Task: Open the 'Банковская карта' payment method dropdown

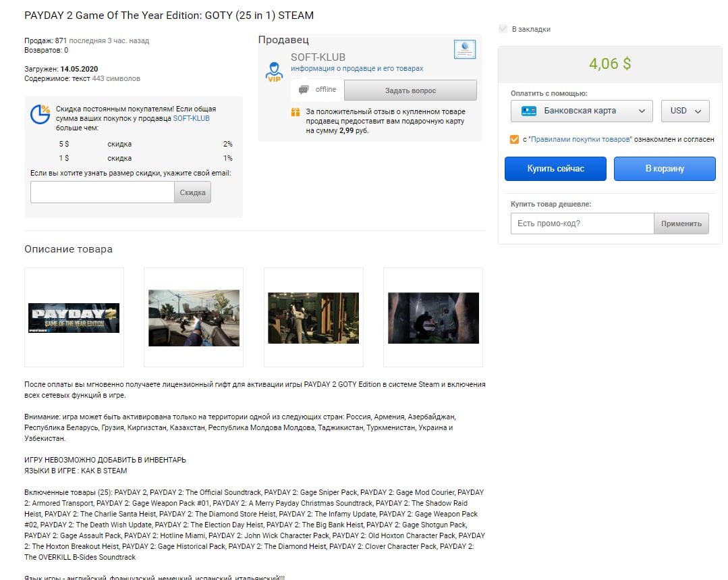Action: (582, 111)
